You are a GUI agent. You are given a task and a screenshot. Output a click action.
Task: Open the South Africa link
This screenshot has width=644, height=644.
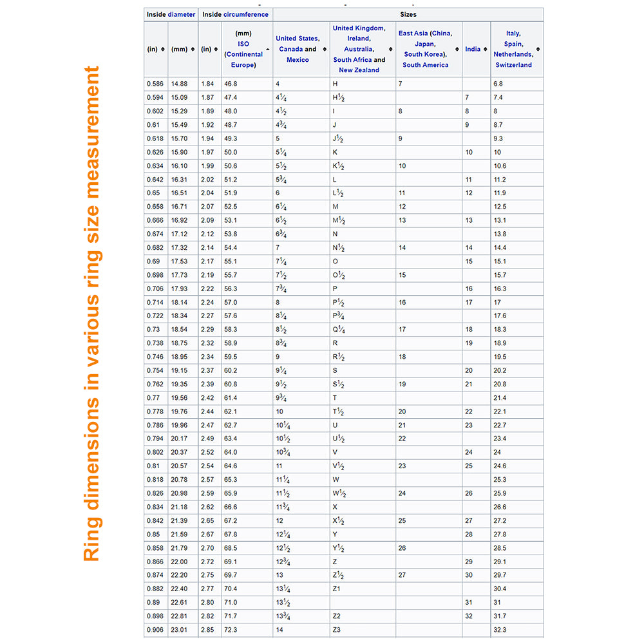pos(352,60)
